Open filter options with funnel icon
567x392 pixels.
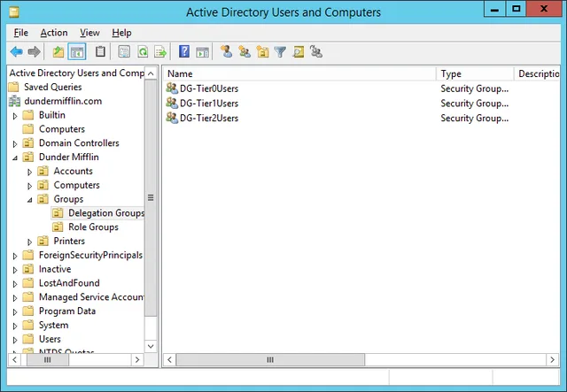pyautogui.click(x=280, y=52)
